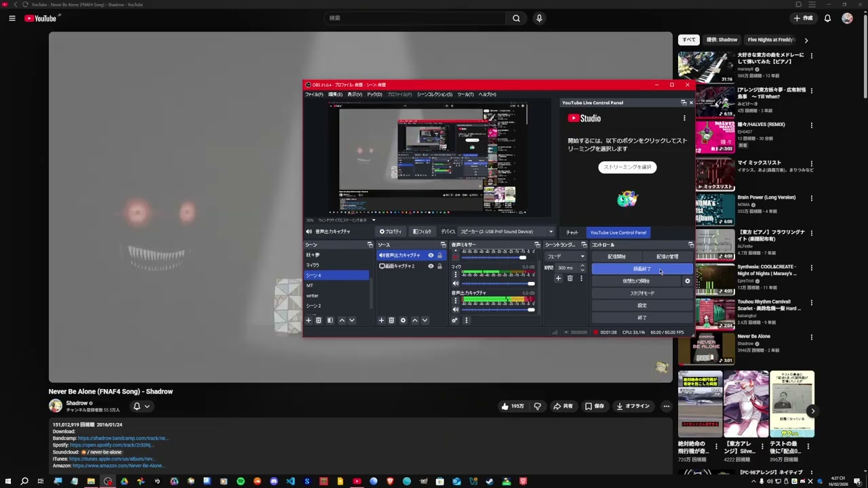Add a source with the plus icon

[x=381, y=320]
